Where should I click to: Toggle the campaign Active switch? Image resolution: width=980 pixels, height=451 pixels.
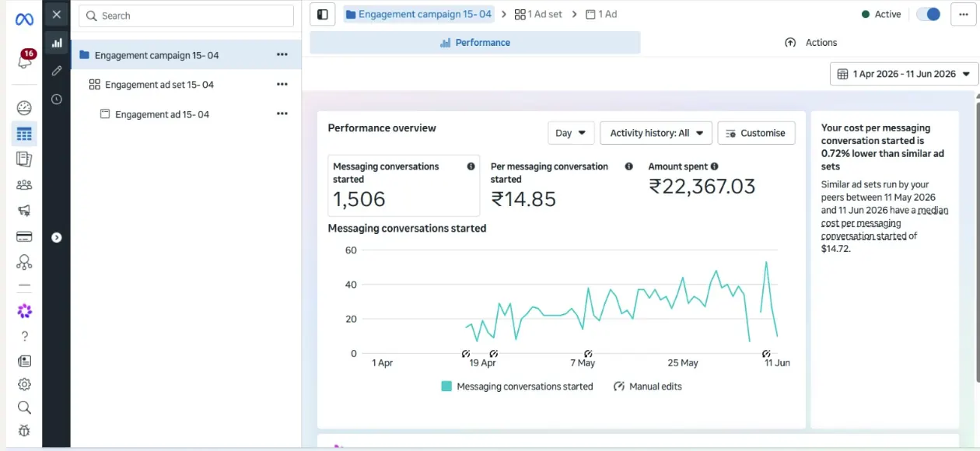tap(929, 14)
